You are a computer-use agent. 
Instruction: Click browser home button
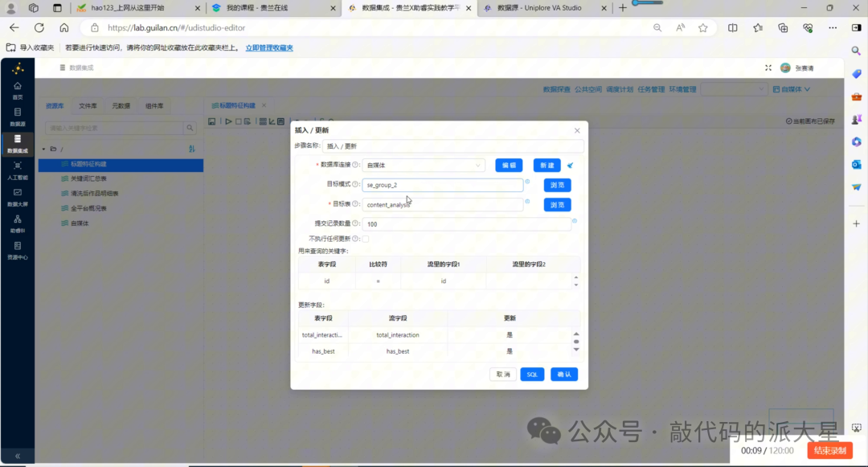click(x=64, y=27)
